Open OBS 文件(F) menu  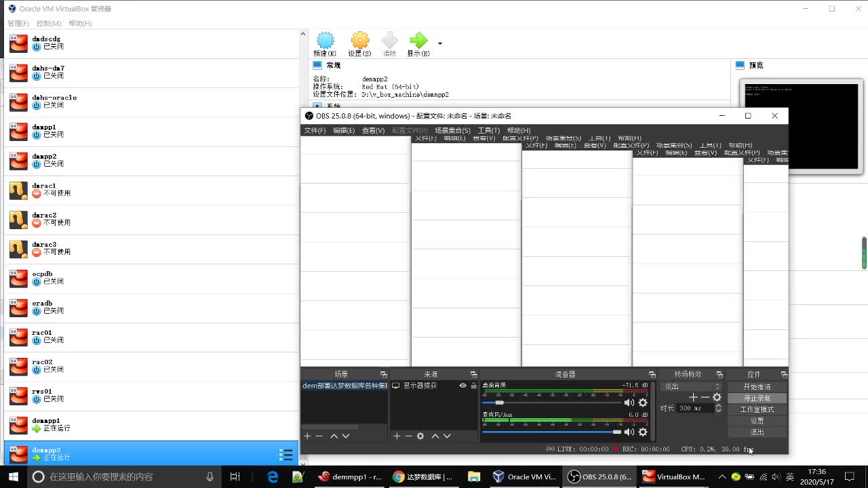(315, 130)
